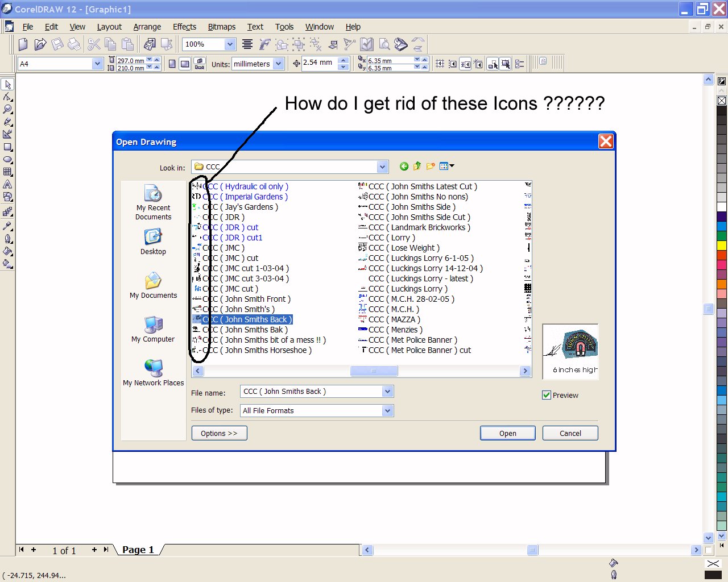The image size is (728, 582).
Task: Select the Text tool
Action: [x=7, y=185]
